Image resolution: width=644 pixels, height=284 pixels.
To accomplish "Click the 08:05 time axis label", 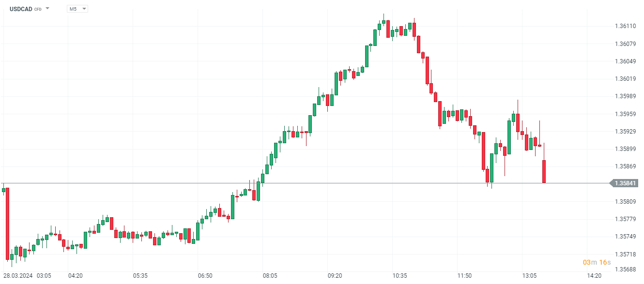I will (x=270, y=276).
